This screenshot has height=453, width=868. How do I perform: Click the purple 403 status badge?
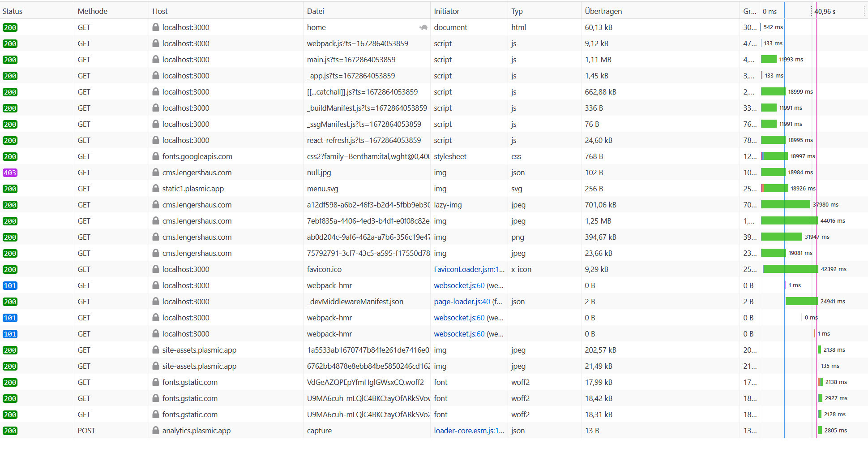click(x=10, y=173)
